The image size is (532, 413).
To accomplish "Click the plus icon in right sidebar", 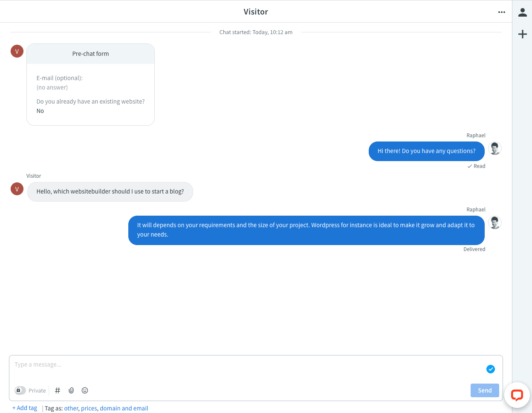I will click(523, 34).
